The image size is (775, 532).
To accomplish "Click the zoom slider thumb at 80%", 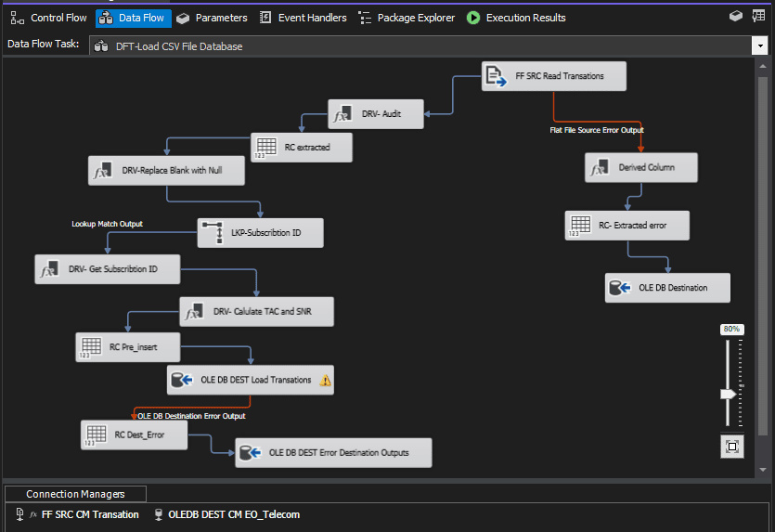I will tap(729, 394).
